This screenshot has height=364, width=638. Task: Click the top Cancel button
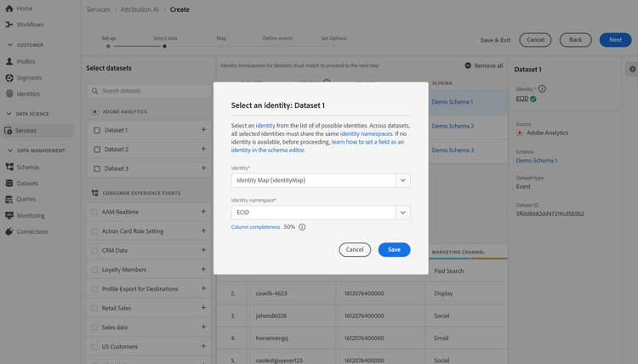(x=535, y=40)
